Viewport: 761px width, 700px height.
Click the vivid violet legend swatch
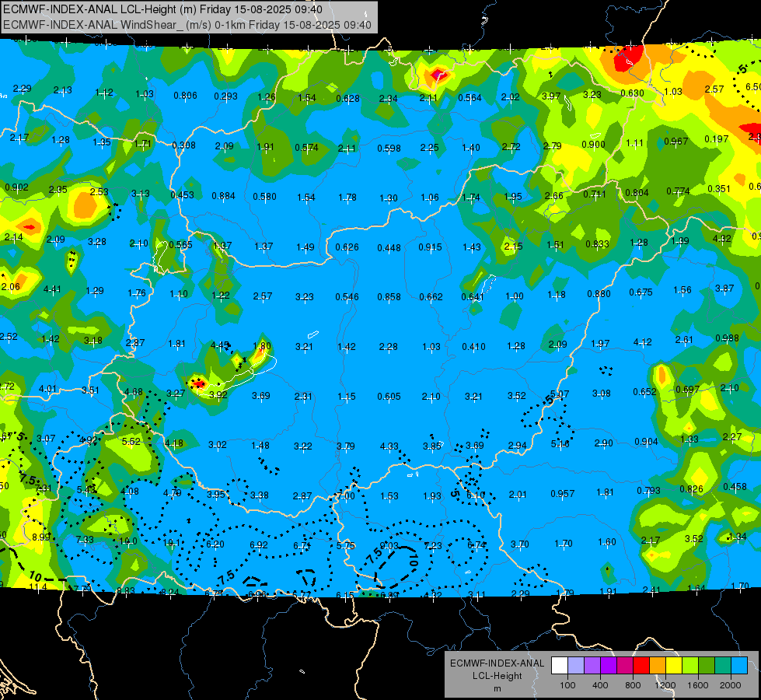tap(609, 666)
